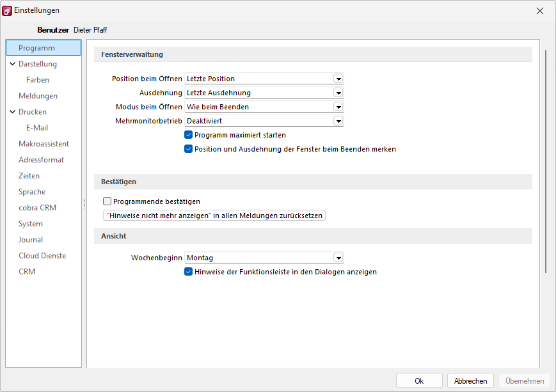Select the Farben subcategory
This screenshot has width=556, height=392.
[x=38, y=80]
